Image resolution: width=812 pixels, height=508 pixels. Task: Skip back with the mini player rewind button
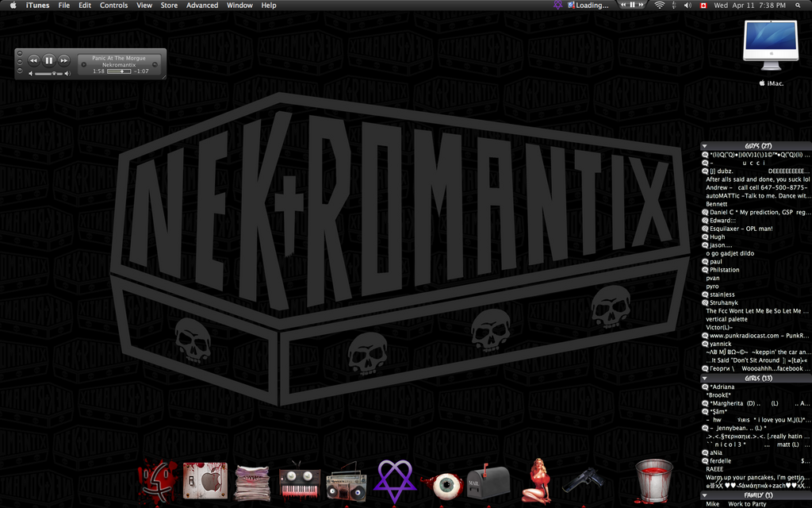pos(33,60)
